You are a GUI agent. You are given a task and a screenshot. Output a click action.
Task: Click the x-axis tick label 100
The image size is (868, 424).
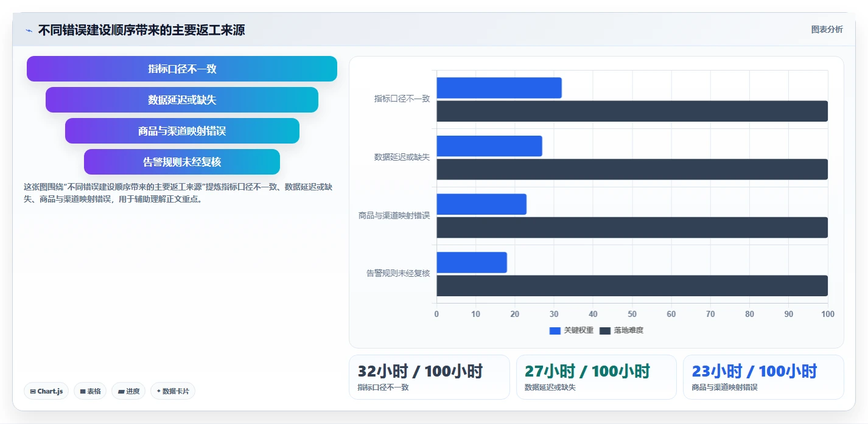[x=828, y=314]
